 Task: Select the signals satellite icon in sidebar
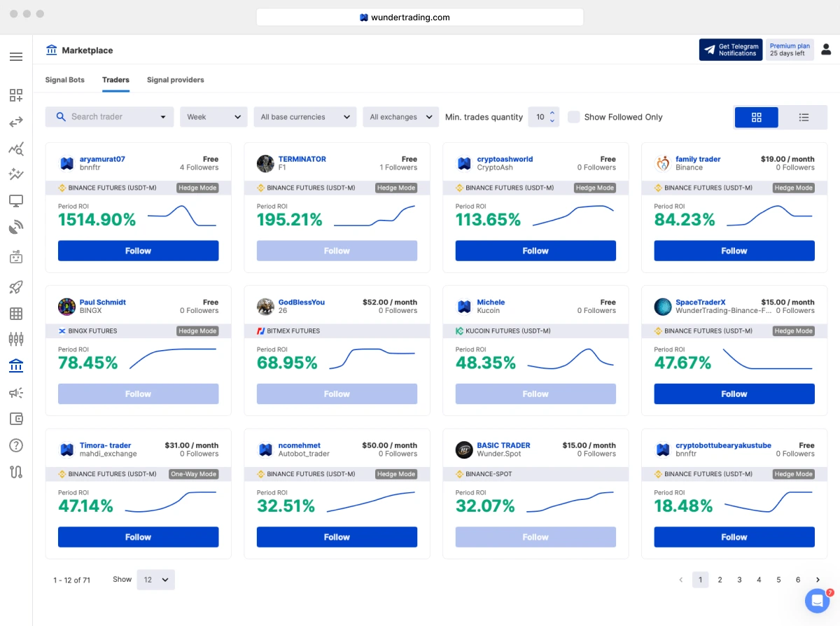point(16,225)
